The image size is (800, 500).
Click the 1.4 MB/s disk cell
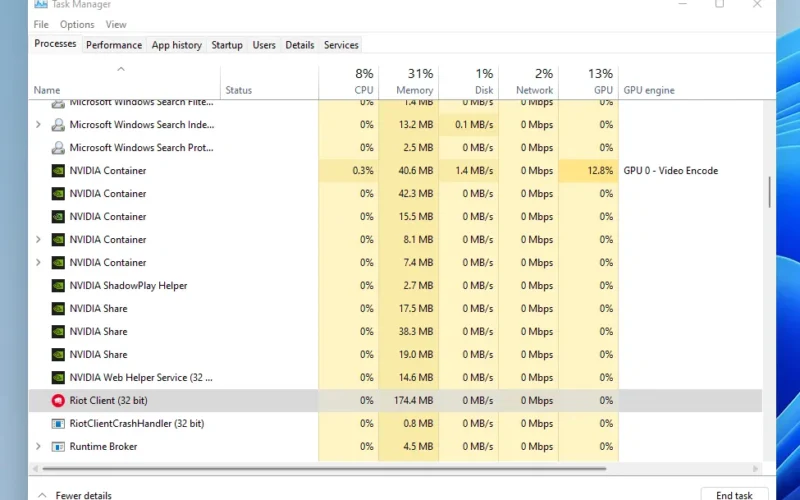pyautogui.click(x=468, y=171)
